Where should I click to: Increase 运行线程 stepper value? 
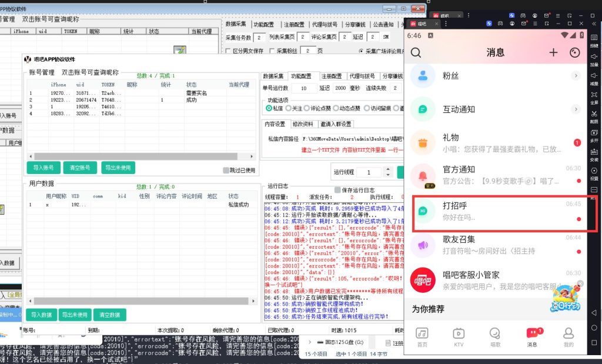[x=388, y=170]
